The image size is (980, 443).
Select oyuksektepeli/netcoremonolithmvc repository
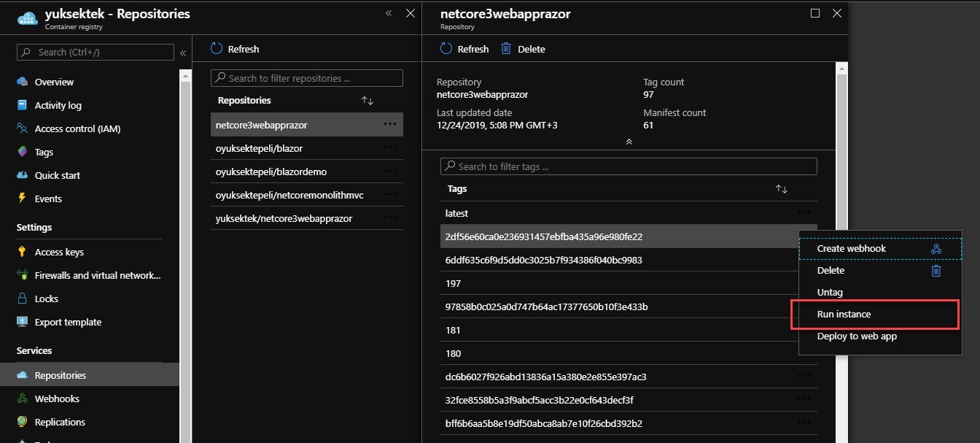tap(307, 195)
